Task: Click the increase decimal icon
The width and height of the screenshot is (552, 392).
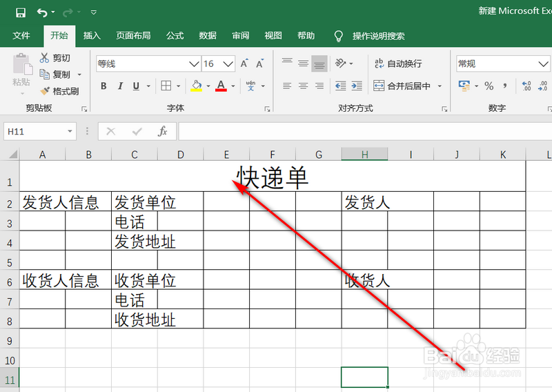Action: pyautogui.click(x=526, y=86)
